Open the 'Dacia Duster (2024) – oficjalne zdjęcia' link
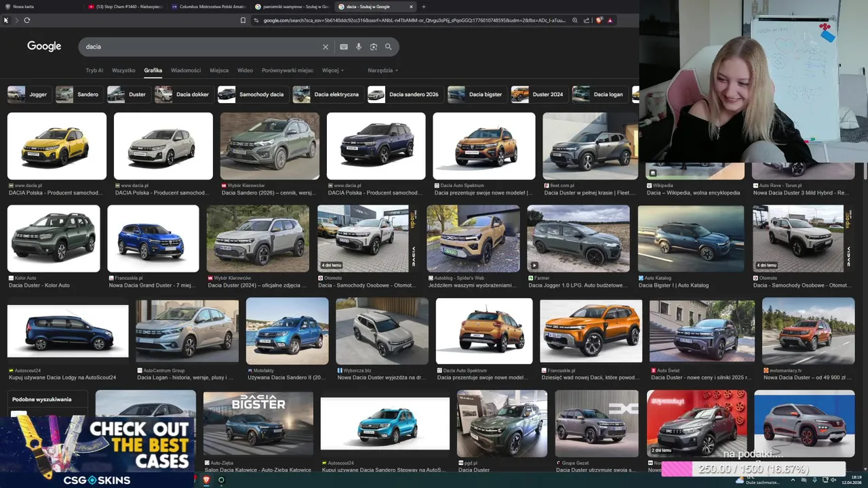This screenshot has height=488, width=868. pyautogui.click(x=257, y=285)
